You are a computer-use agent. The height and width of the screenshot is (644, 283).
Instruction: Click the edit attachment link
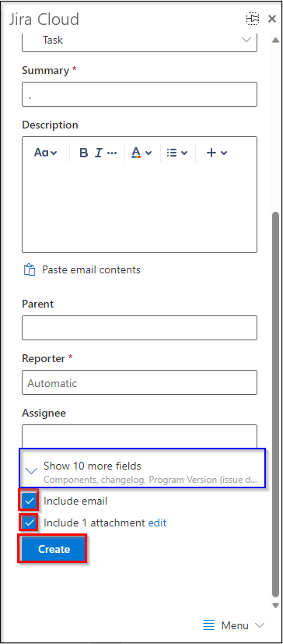(158, 523)
